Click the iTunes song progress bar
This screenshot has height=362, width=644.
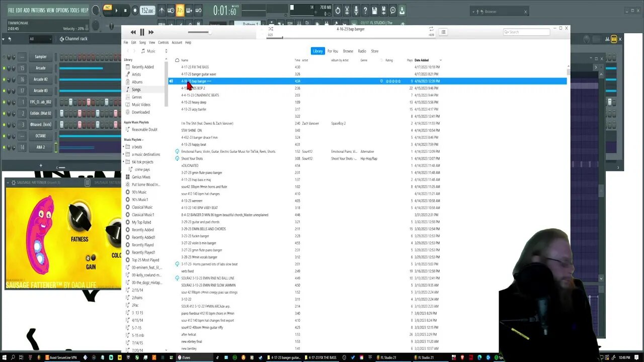coord(350,37)
